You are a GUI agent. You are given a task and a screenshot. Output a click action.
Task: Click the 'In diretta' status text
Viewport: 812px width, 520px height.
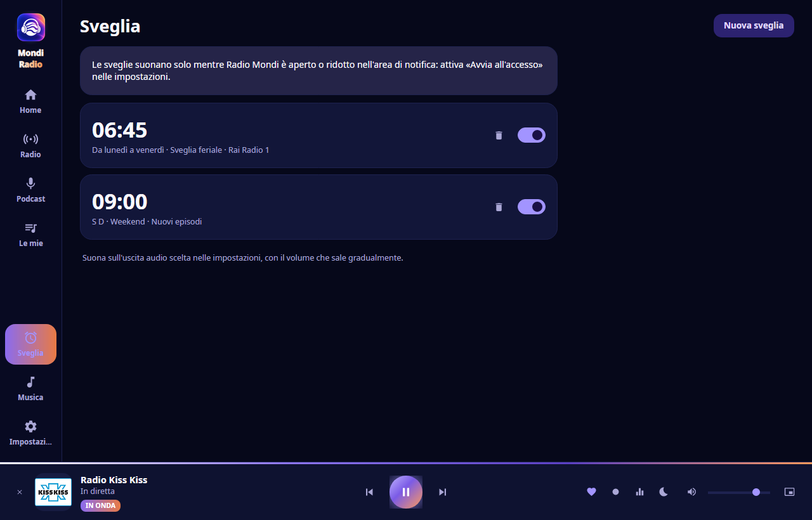[x=98, y=491]
